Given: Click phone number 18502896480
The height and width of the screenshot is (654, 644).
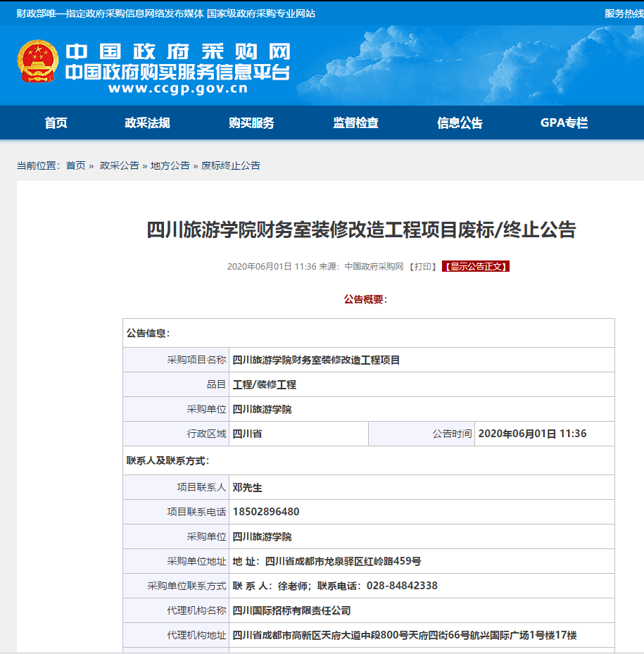Looking at the screenshot, I should coord(266,512).
